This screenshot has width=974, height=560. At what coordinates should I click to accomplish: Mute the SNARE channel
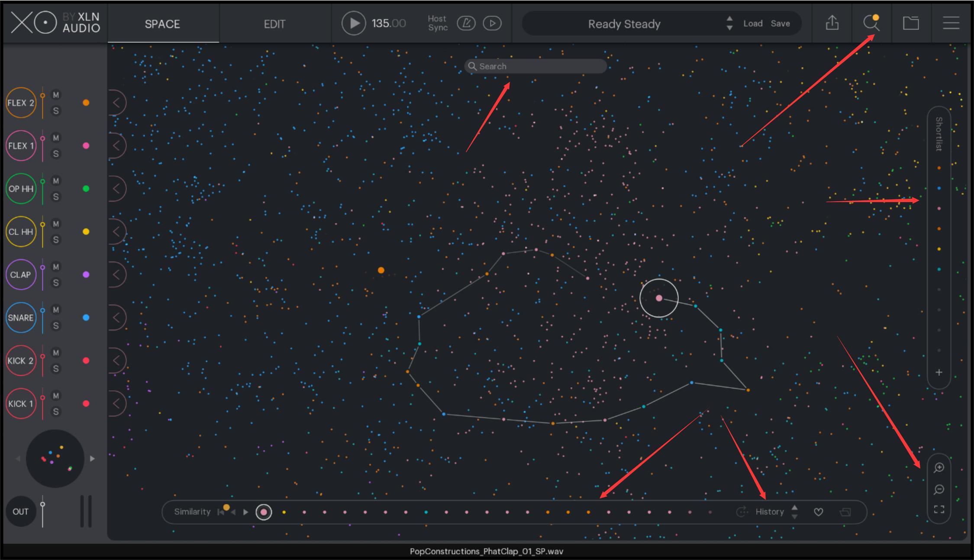coord(56,310)
